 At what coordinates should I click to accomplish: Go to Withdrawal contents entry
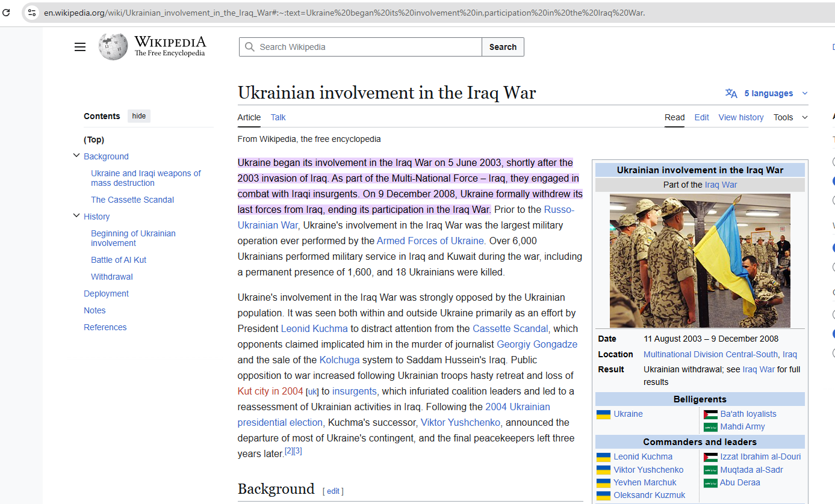pos(112,277)
